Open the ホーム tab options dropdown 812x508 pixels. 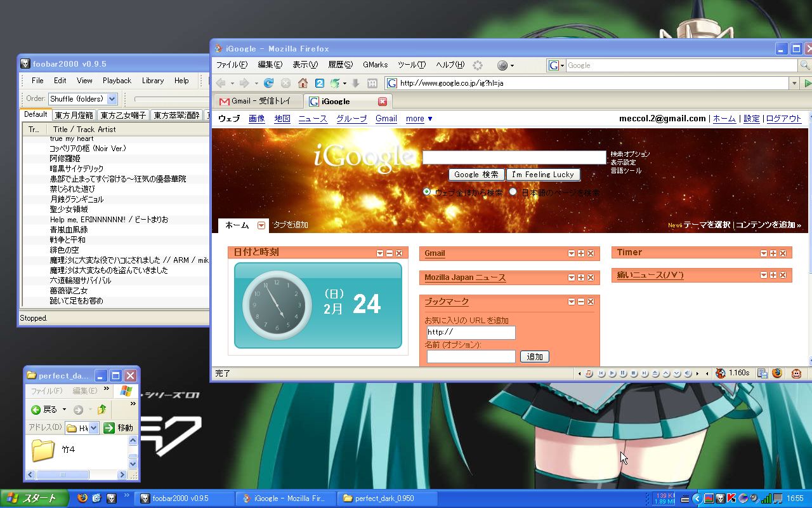[261, 225]
